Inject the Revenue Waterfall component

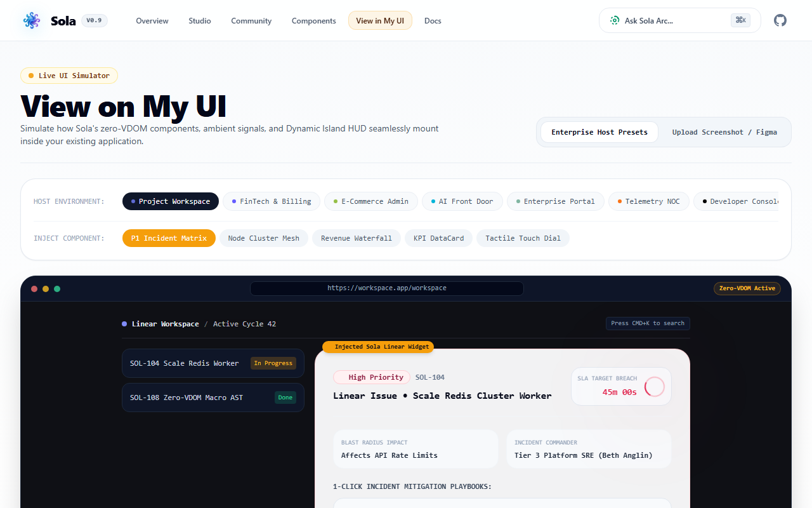[x=357, y=238]
